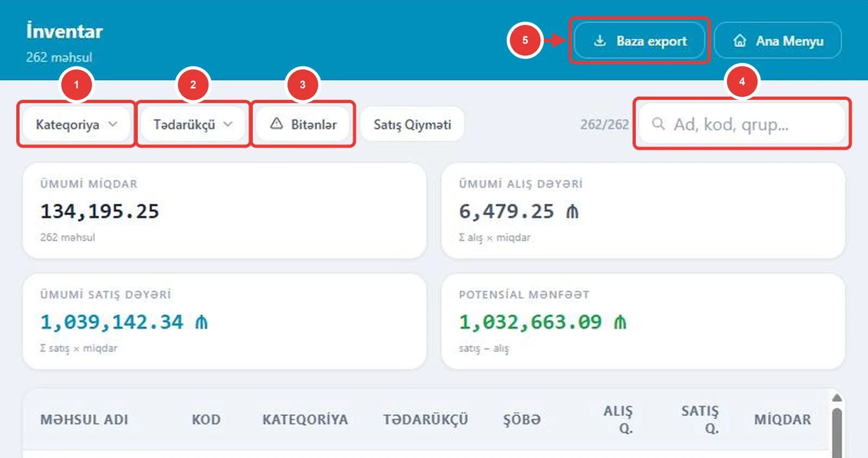Export database via Baza export button

640,41
